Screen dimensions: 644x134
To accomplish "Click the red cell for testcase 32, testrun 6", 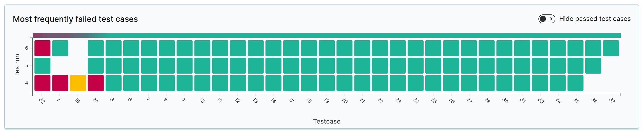I will click(x=42, y=48).
